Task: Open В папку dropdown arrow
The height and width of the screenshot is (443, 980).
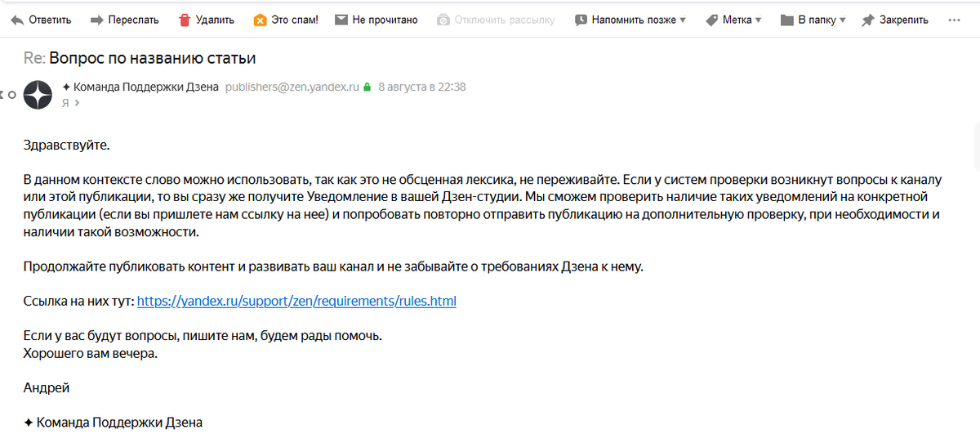Action: click(842, 20)
